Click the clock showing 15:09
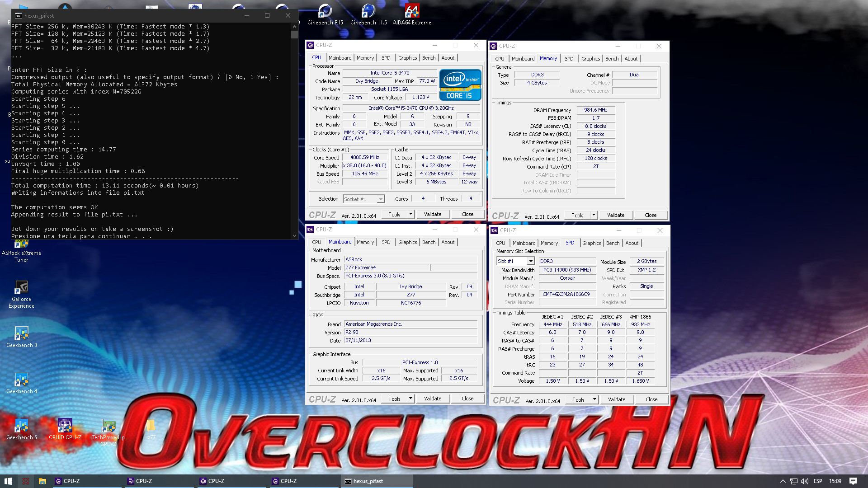This screenshot has width=868, height=488. point(835,481)
